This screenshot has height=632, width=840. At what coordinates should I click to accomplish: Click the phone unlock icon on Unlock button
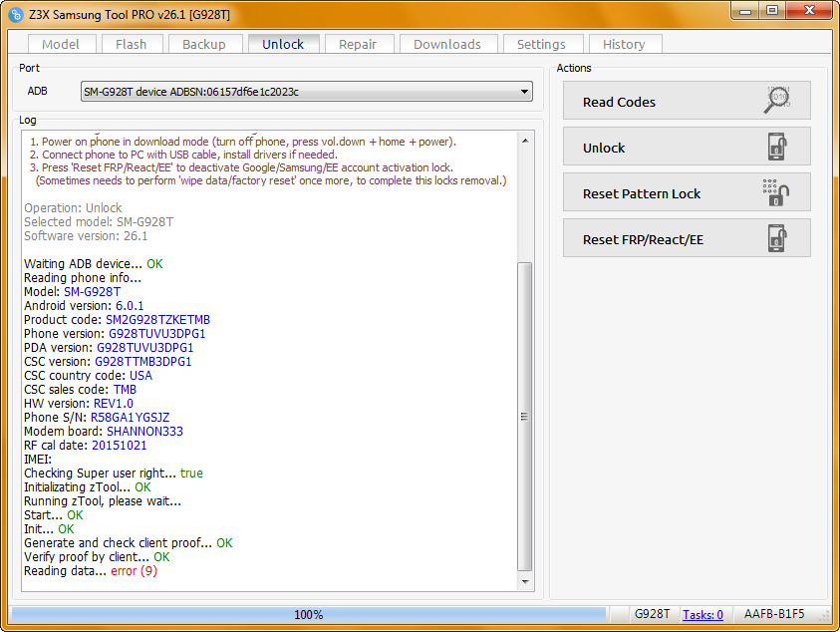(x=777, y=147)
